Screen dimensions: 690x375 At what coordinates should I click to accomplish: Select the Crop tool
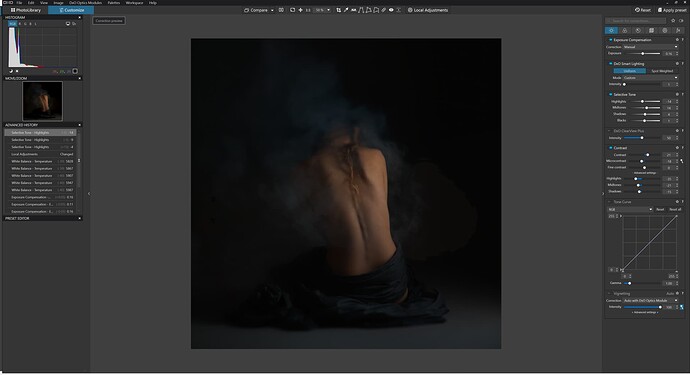coord(338,10)
